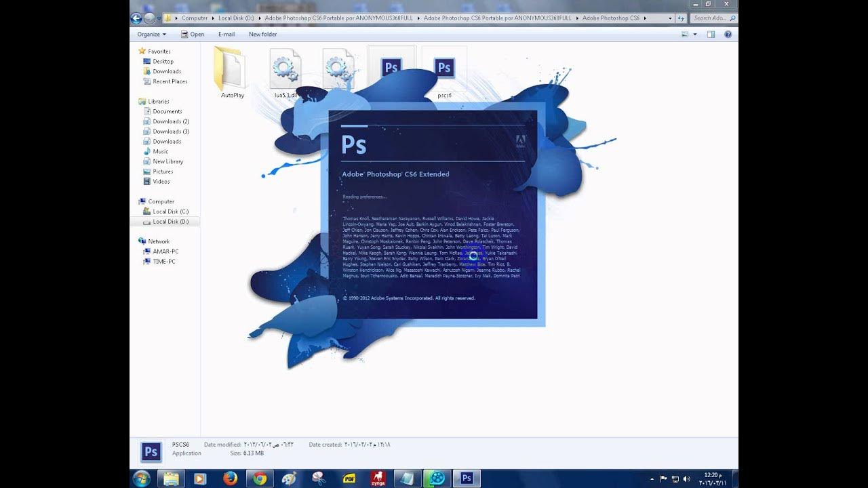
Task: Open the Organize dropdown menu
Action: click(151, 34)
